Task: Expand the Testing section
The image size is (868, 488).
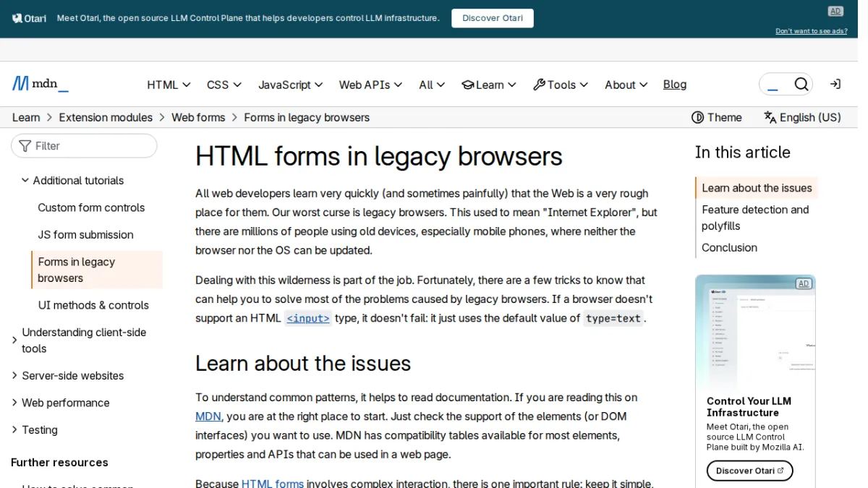Action: pos(34,430)
